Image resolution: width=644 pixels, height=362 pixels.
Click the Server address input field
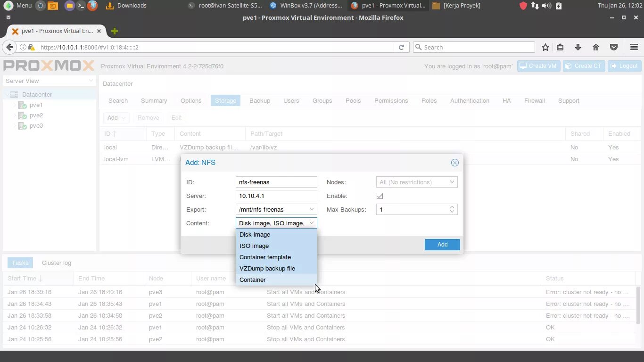pos(276,196)
